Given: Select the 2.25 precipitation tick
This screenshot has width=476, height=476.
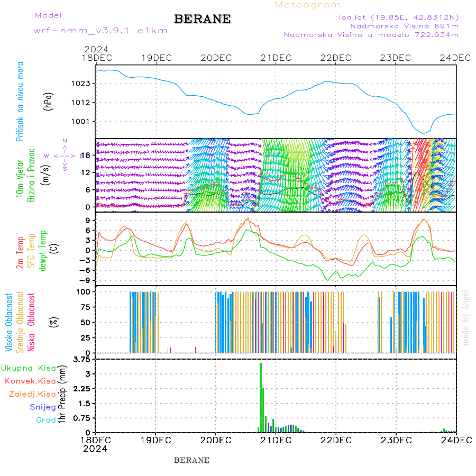Looking at the screenshot, I should pos(82,389).
